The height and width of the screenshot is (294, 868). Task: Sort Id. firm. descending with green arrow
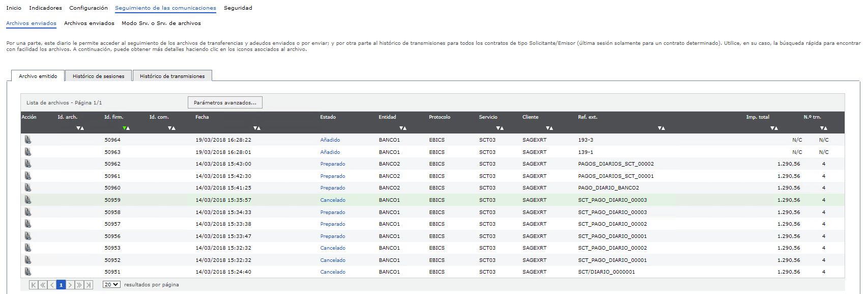pyautogui.click(x=125, y=128)
